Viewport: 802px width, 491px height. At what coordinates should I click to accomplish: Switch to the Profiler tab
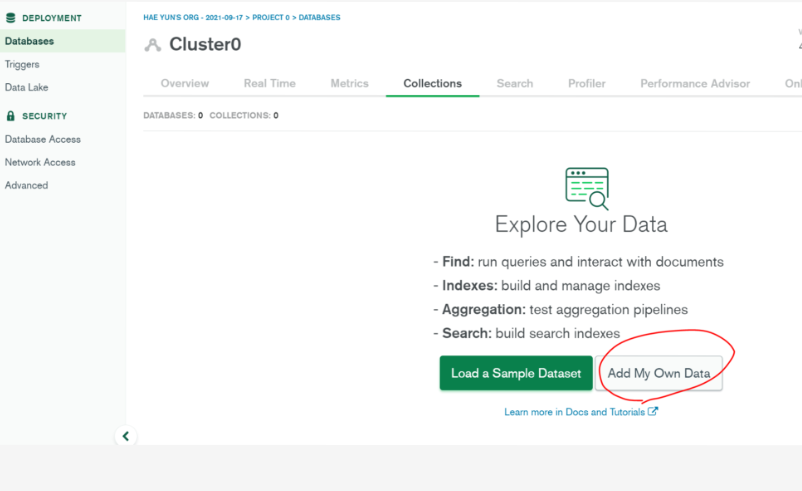[587, 83]
